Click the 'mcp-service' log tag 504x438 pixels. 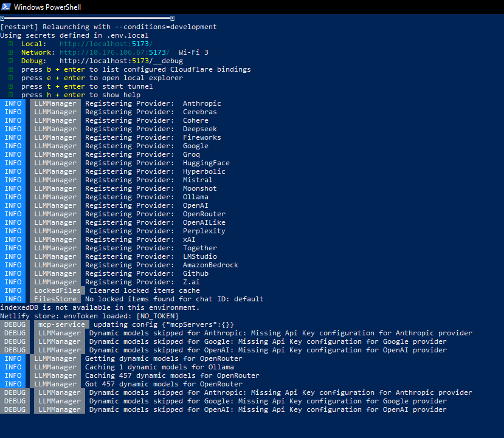(x=62, y=324)
